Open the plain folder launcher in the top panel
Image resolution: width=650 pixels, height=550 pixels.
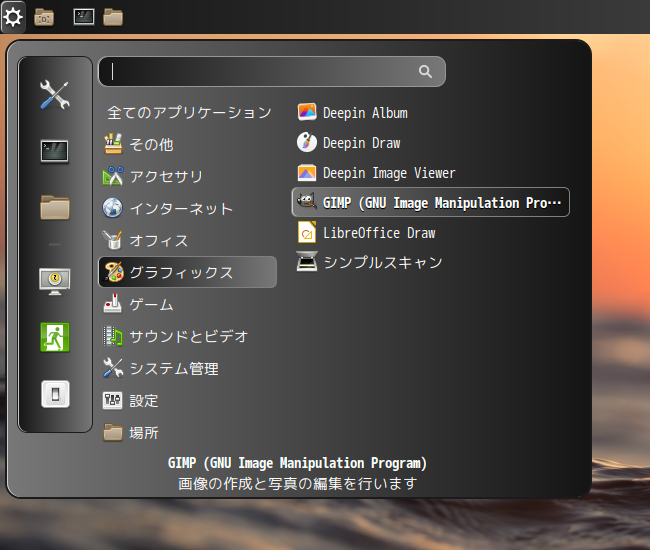(x=113, y=17)
